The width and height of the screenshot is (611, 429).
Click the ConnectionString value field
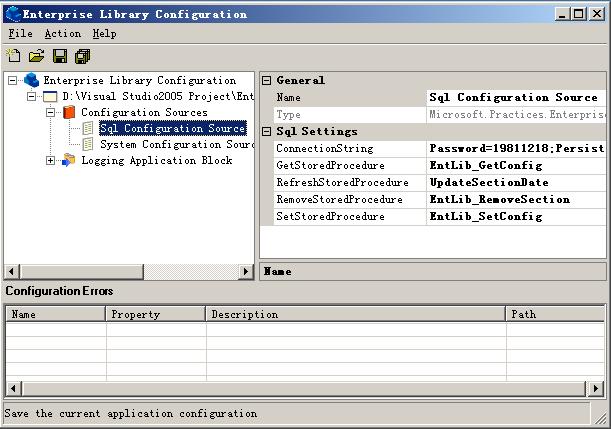point(515,148)
